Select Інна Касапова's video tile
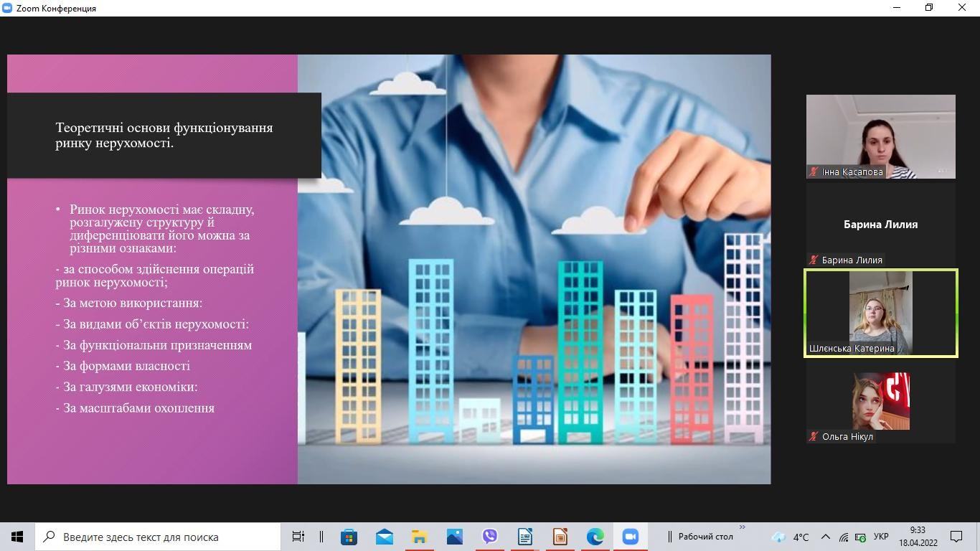 click(x=881, y=136)
